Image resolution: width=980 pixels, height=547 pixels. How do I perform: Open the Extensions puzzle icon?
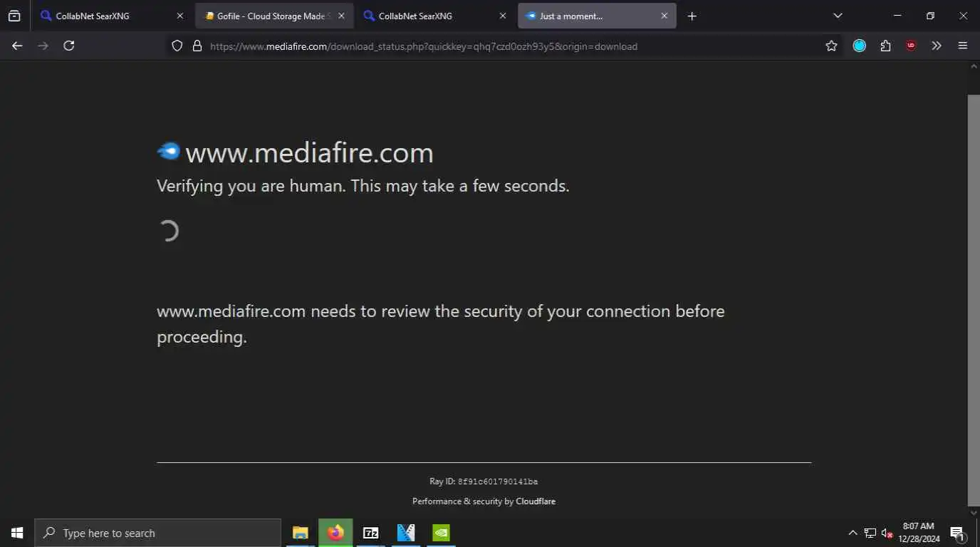click(x=885, y=46)
